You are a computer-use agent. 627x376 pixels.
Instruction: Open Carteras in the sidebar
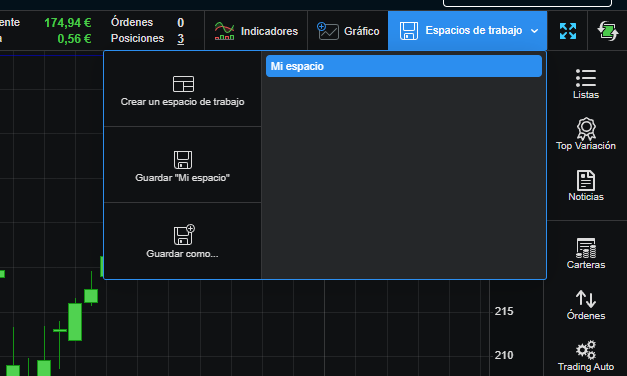(586, 253)
